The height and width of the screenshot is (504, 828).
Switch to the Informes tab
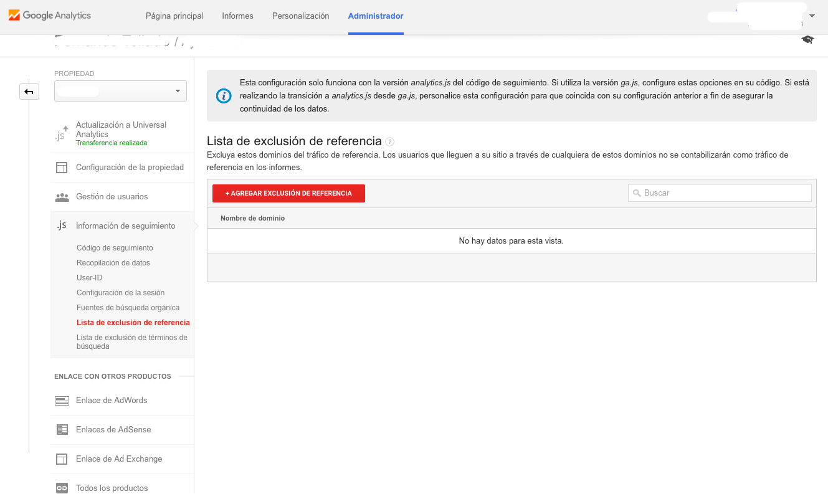point(237,16)
